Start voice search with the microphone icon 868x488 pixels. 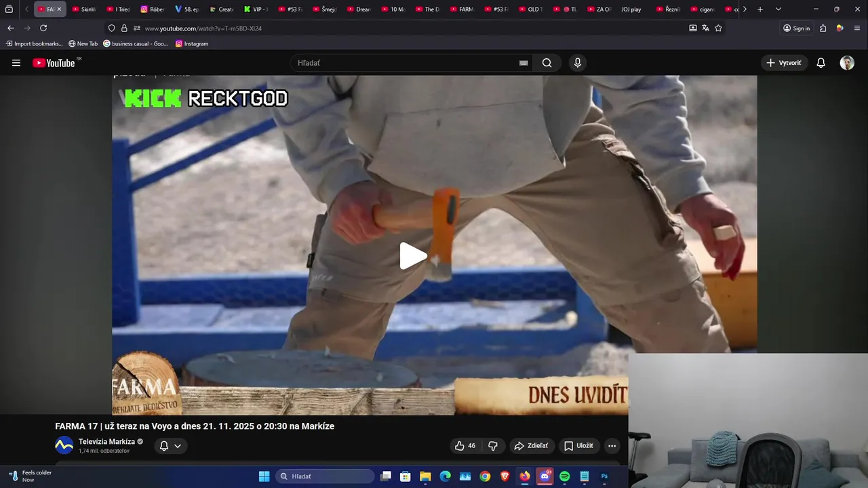tap(577, 63)
